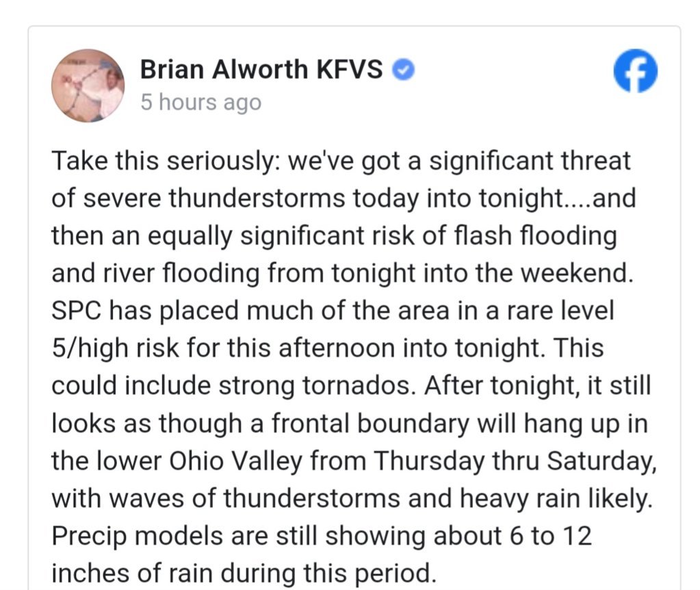Open the Brian Alworth KFVS profile name
700x590 pixels.
click(x=261, y=70)
